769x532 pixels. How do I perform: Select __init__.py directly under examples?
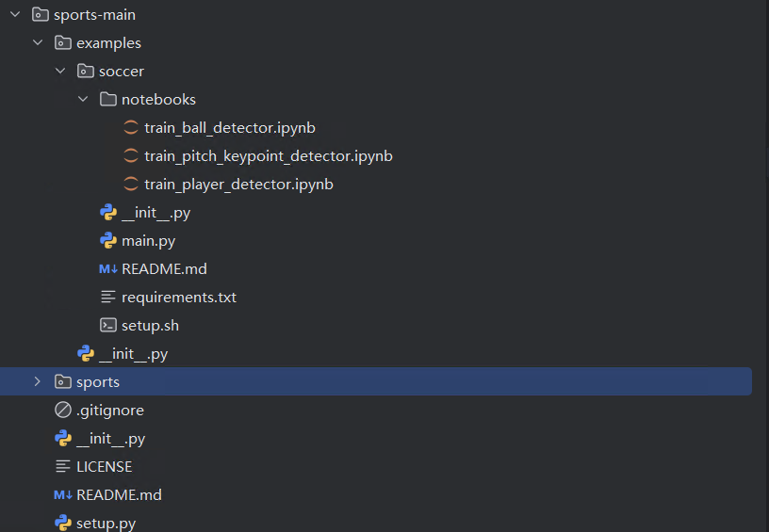pos(133,354)
